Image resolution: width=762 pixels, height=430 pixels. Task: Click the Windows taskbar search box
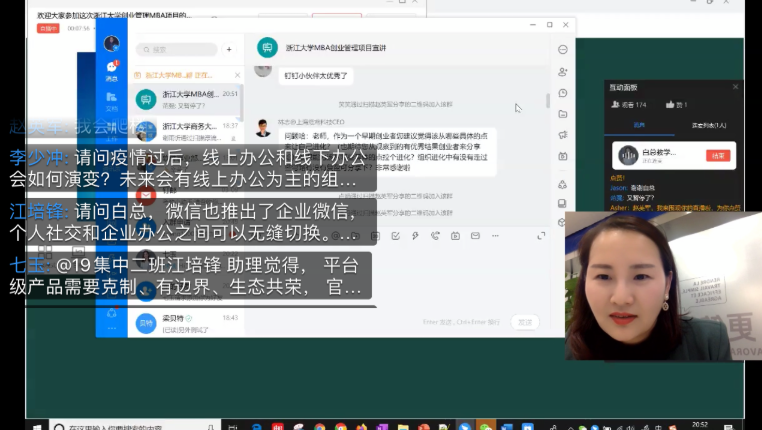(x=134, y=425)
